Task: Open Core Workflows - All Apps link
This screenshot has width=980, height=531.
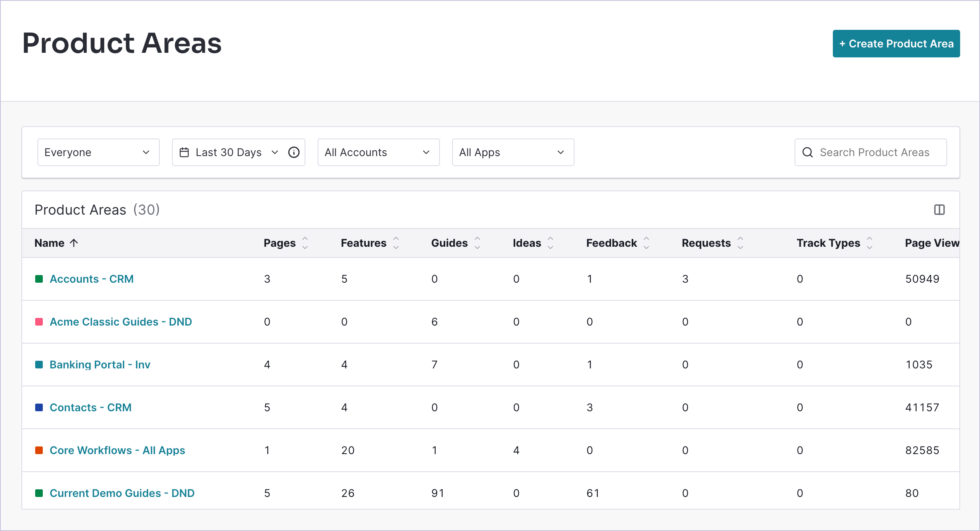Action: [x=117, y=450]
